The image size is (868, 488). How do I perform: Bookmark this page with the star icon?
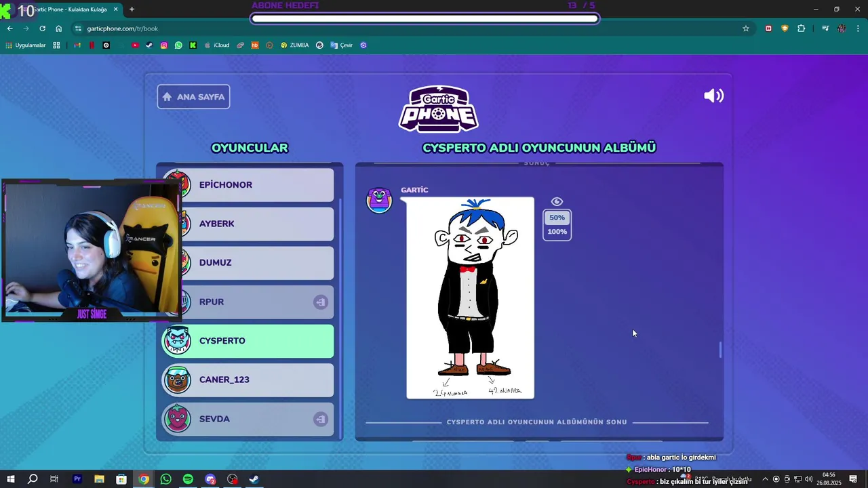point(746,28)
